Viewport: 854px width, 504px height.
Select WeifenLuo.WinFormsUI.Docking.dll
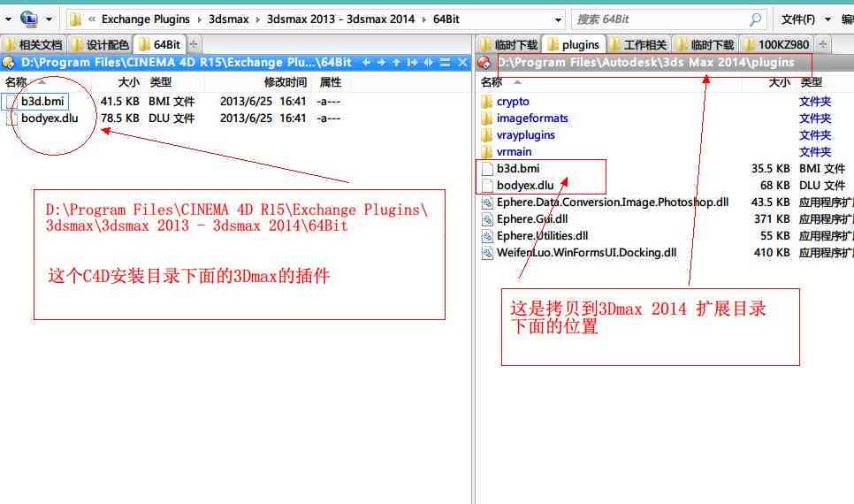pyautogui.click(x=587, y=253)
